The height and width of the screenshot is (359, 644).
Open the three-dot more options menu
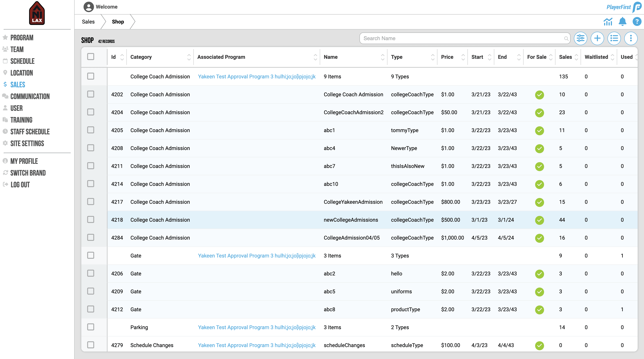click(631, 38)
